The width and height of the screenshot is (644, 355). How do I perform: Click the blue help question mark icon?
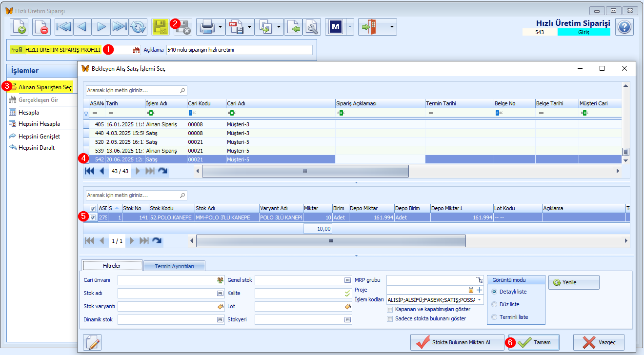point(624,27)
